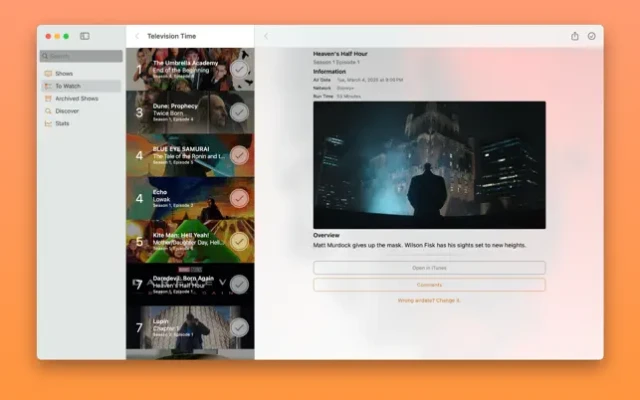Mark Dune: Prophecy episode as watched

239,112
